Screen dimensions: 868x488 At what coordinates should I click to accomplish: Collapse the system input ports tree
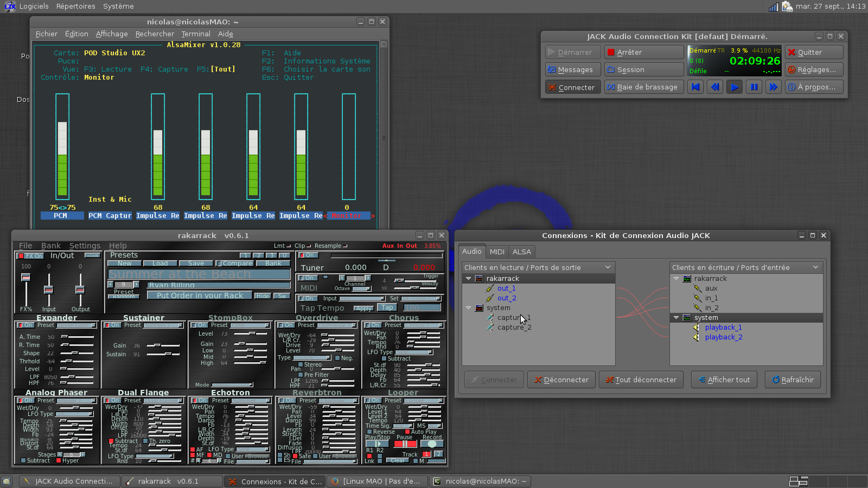coord(676,318)
